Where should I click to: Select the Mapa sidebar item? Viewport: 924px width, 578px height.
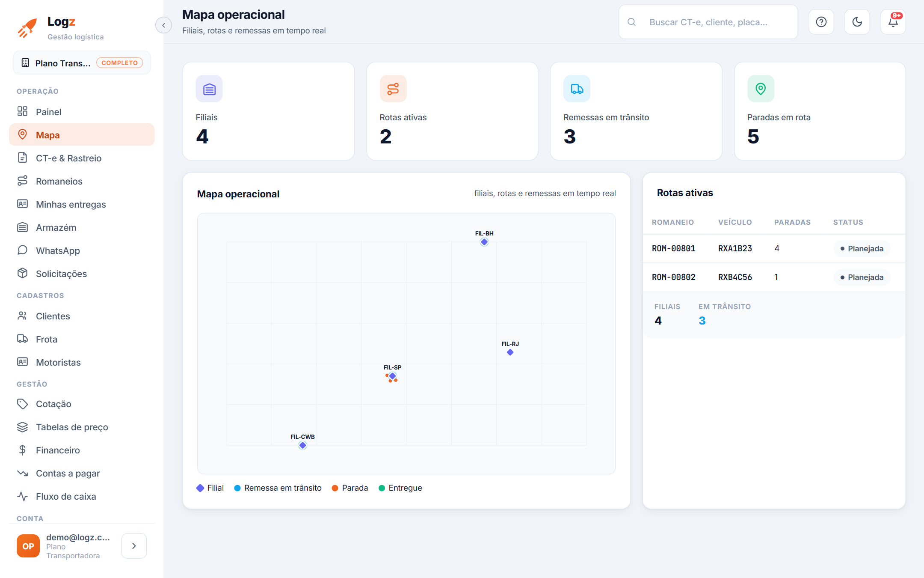click(x=82, y=135)
